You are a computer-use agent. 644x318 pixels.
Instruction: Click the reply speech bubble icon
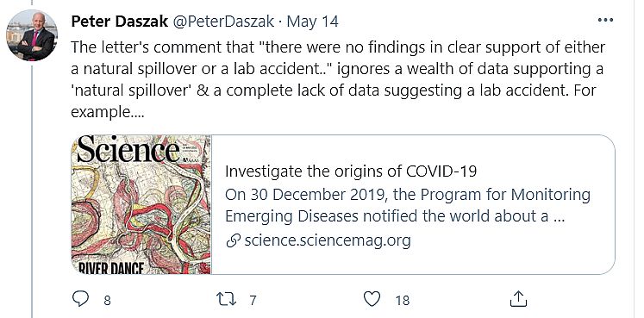click(80, 299)
